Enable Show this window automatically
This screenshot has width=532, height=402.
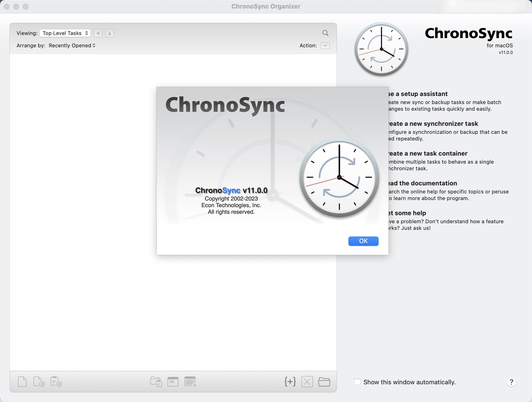point(357,382)
